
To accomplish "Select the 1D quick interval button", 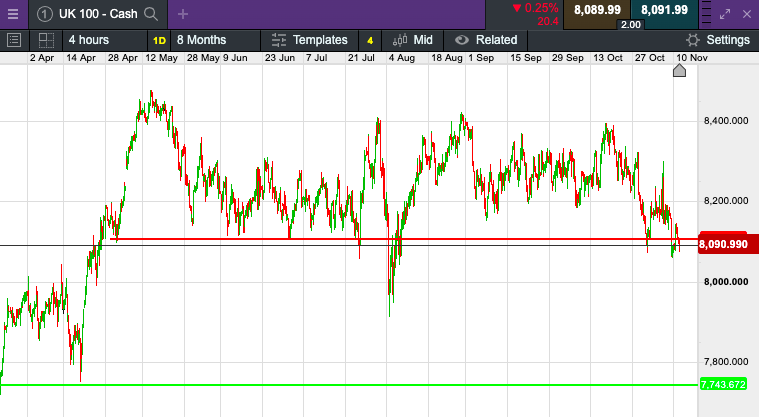I will (x=159, y=41).
